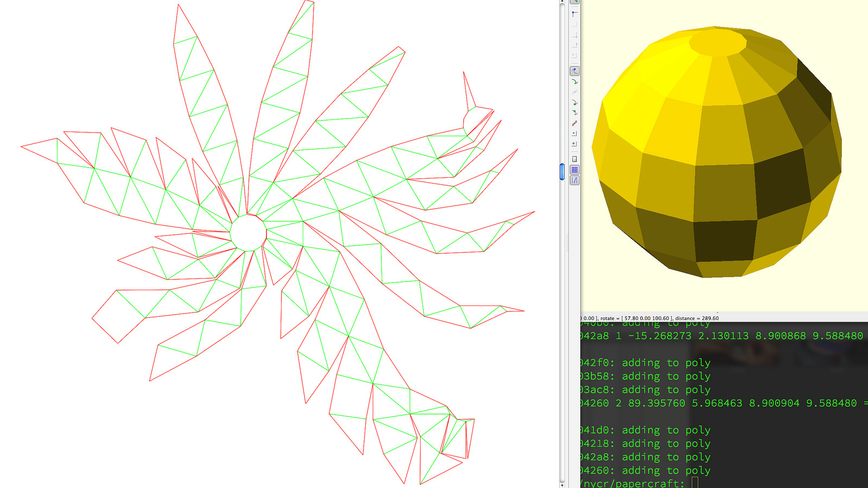Screen dimensions: 868x488
Task: Enable snap to rotation center plus-dot icon
Action: (x=574, y=144)
